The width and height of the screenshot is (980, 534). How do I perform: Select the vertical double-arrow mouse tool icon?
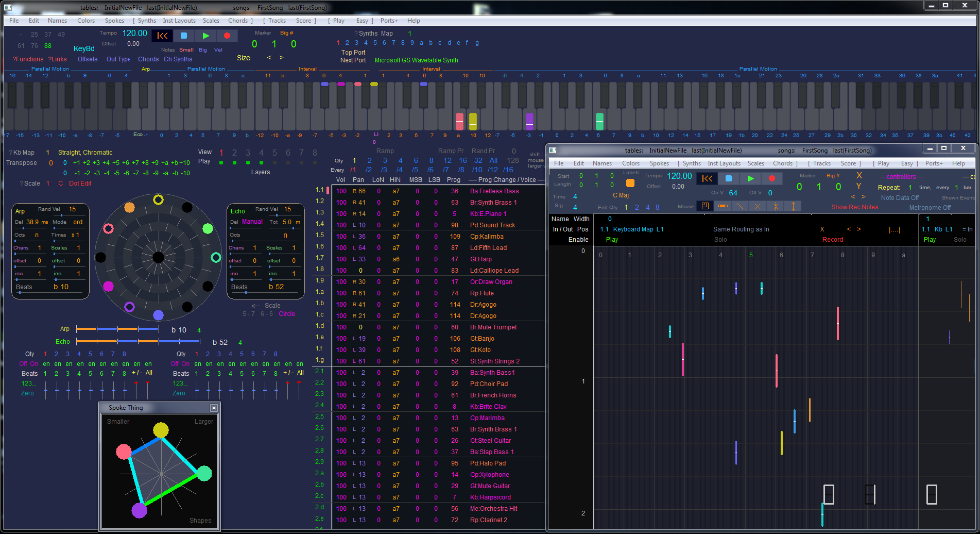pos(793,206)
